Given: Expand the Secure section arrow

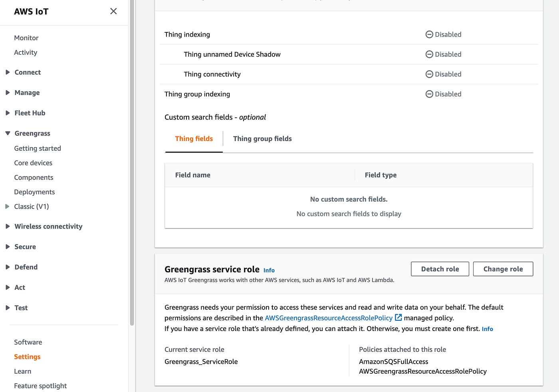Looking at the screenshot, I should 8,247.
